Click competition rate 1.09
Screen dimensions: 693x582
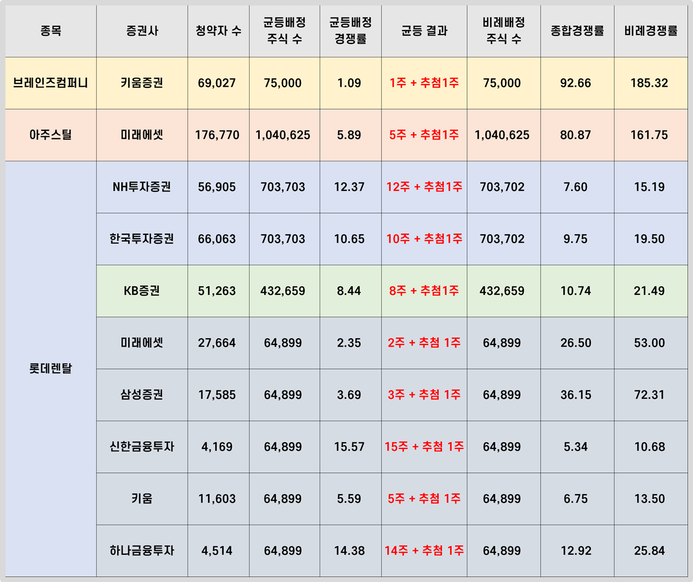[x=349, y=83]
